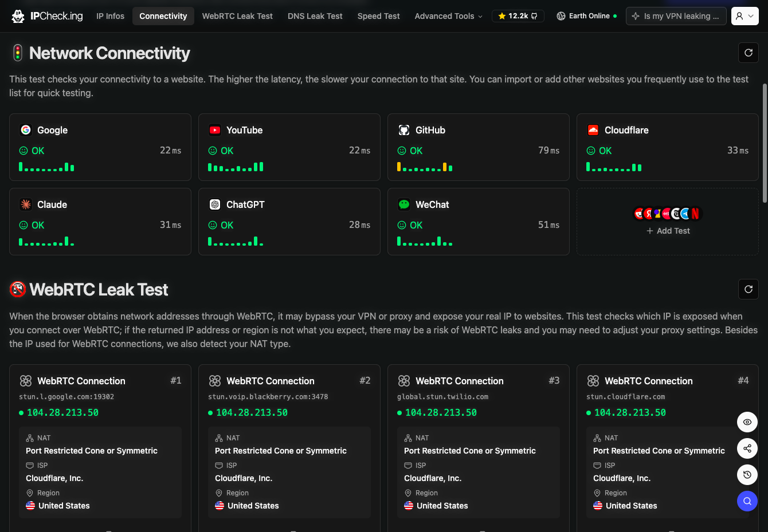768x532 pixels.
Task: Click the Google site icon
Action: pyautogui.click(x=26, y=130)
